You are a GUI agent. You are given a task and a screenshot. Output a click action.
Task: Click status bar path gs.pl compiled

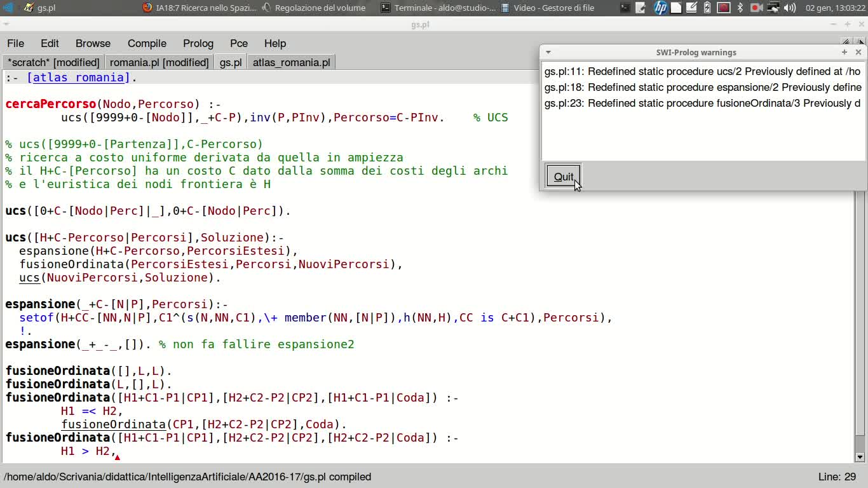pyautogui.click(x=187, y=477)
